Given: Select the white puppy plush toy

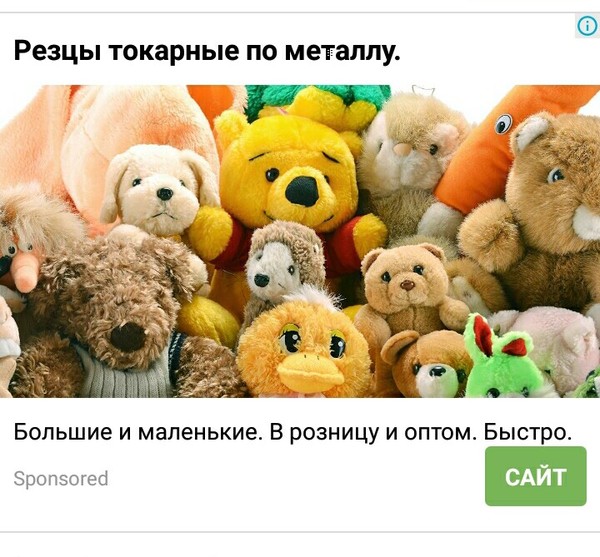Looking at the screenshot, I should coord(159,189).
